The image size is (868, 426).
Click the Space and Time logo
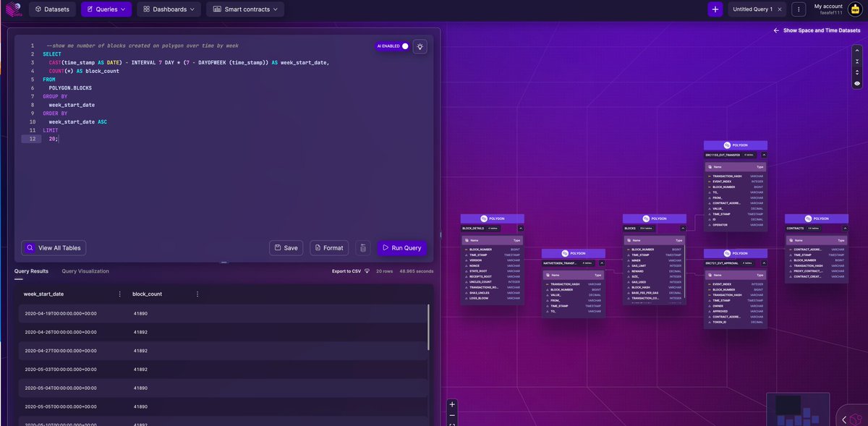13,9
